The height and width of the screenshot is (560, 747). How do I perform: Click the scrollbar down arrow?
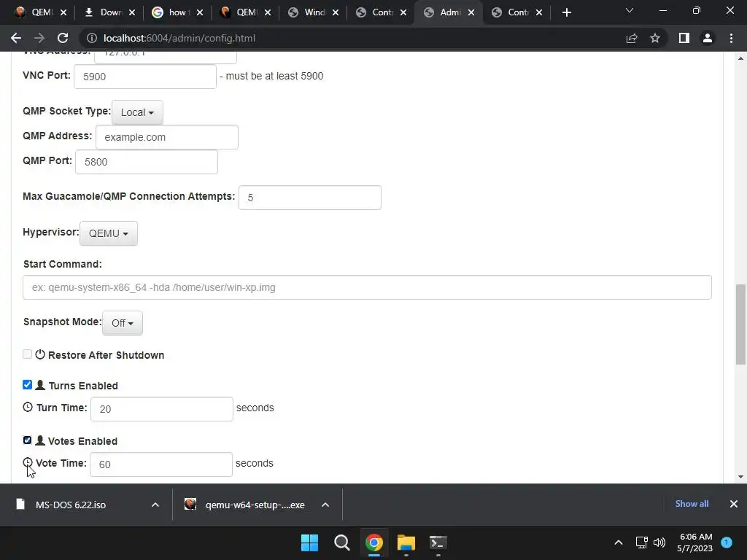click(x=740, y=477)
